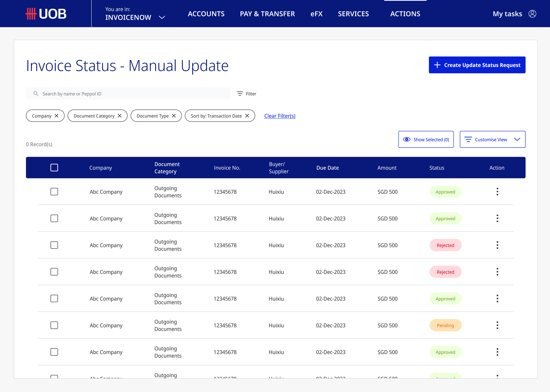The height and width of the screenshot is (392, 550).
Task: Click the first Rejected status badge
Action: [x=445, y=245]
